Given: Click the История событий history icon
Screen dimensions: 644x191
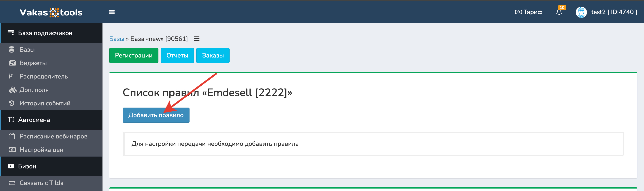Looking at the screenshot, I should (x=11, y=103).
